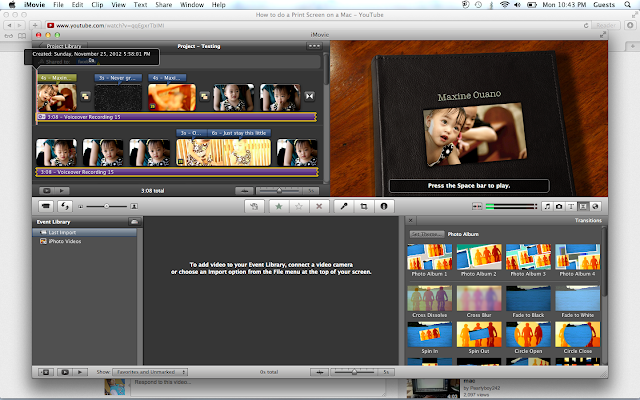Open the Titles browser (T icon)

[571, 207]
